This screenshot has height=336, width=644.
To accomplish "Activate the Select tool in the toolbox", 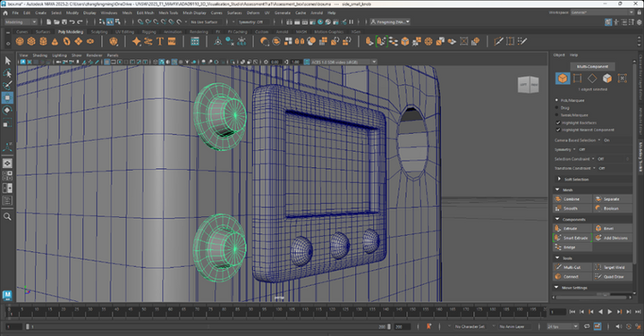I will (7, 61).
